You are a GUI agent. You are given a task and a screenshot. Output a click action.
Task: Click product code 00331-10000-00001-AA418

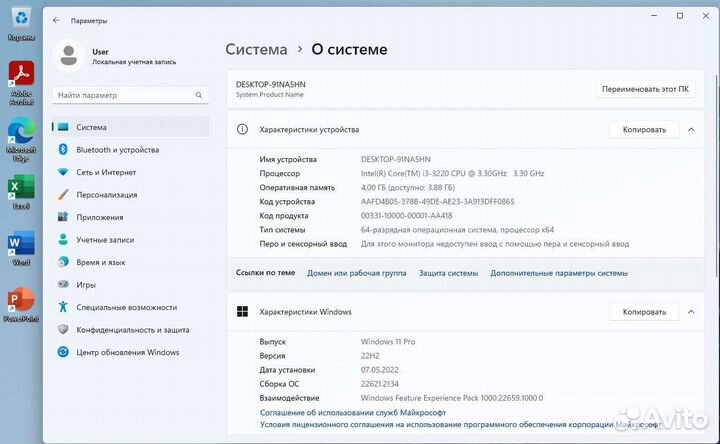[x=406, y=215]
